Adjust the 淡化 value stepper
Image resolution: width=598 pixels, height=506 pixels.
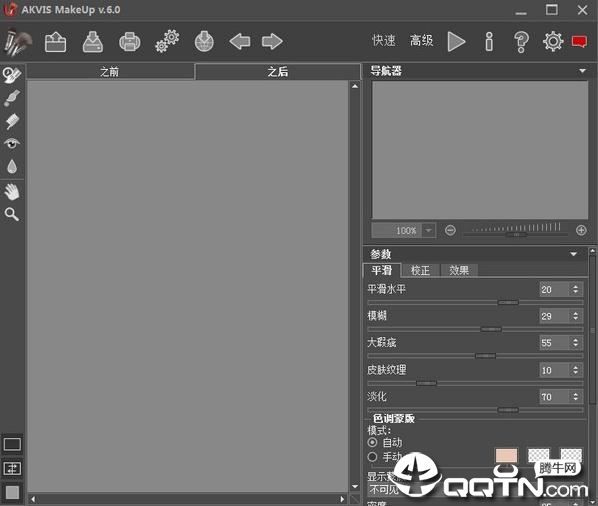point(575,397)
